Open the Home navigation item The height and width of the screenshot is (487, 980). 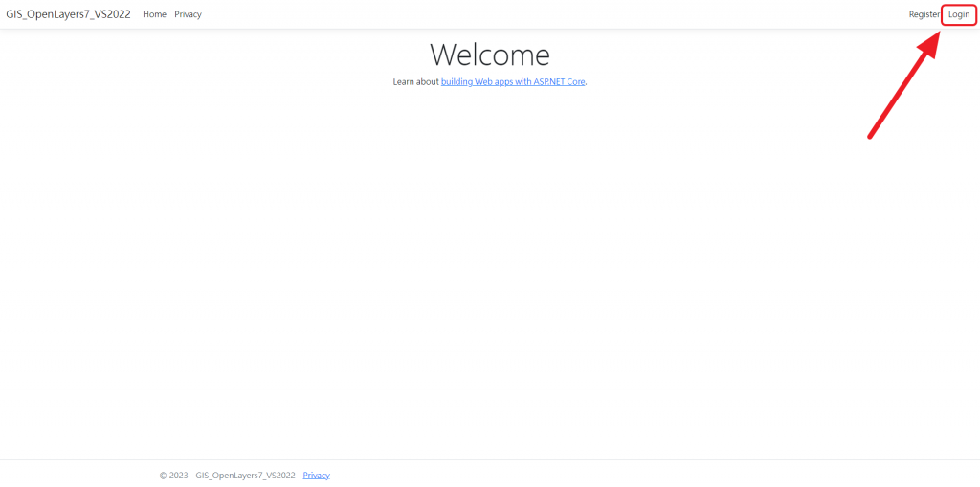(x=154, y=14)
